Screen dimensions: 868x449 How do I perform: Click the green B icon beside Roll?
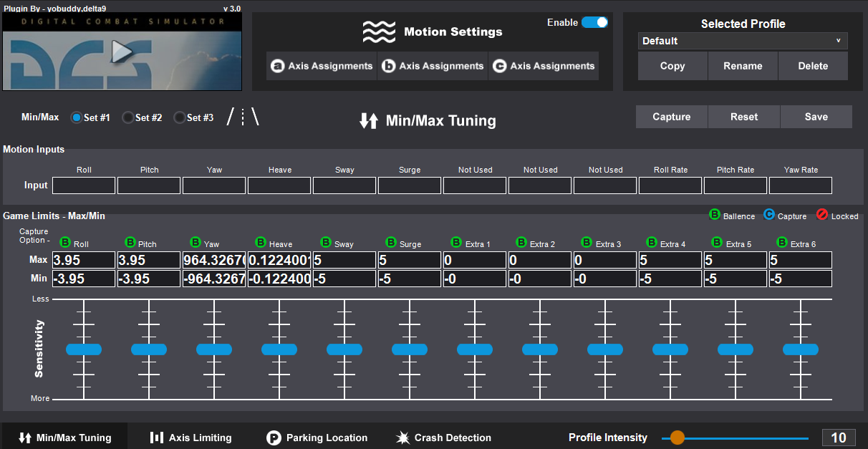[65, 243]
